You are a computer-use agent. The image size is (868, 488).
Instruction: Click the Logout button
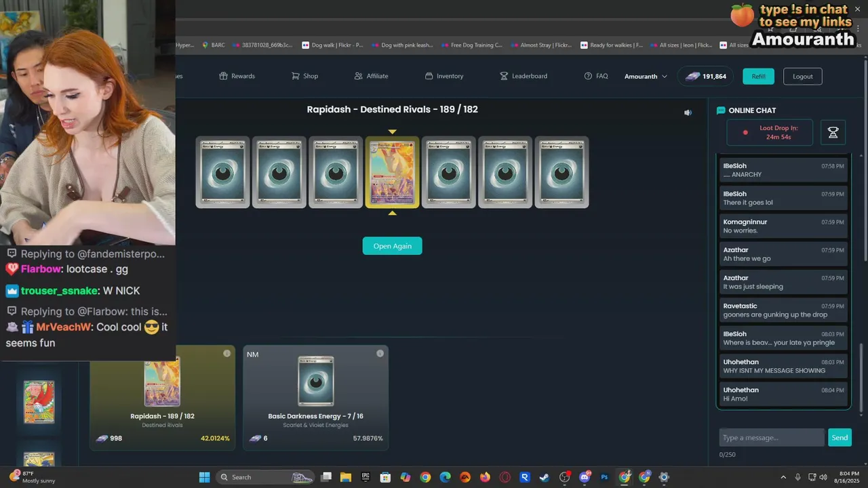pyautogui.click(x=803, y=76)
